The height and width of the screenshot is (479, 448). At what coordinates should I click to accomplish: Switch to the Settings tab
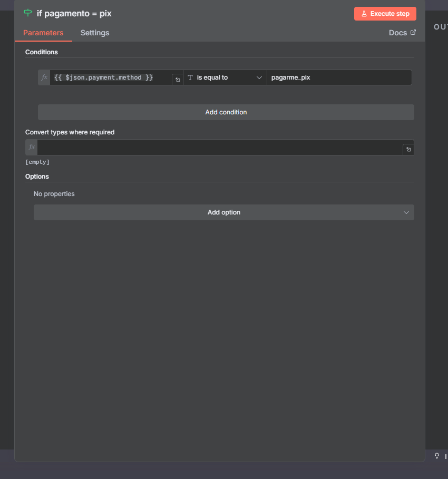(95, 33)
